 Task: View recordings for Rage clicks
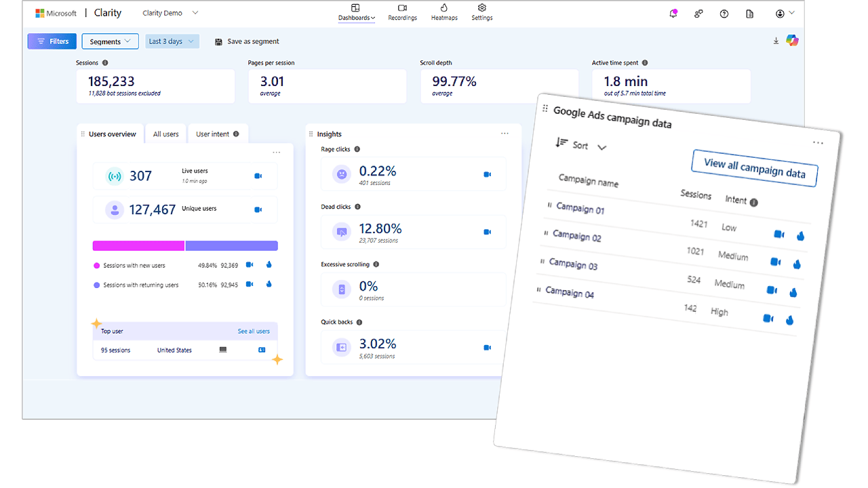click(x=487, y=174)
